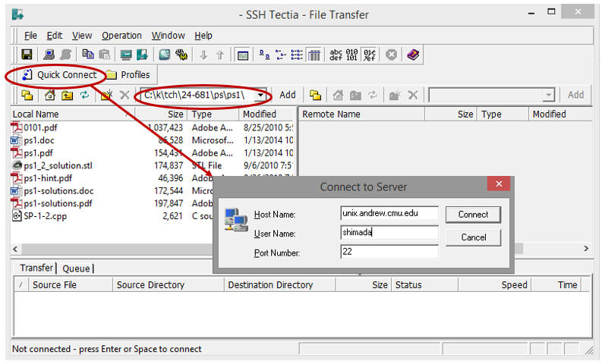
Task: Sort local files by Modified column
Action: point(267,115)
